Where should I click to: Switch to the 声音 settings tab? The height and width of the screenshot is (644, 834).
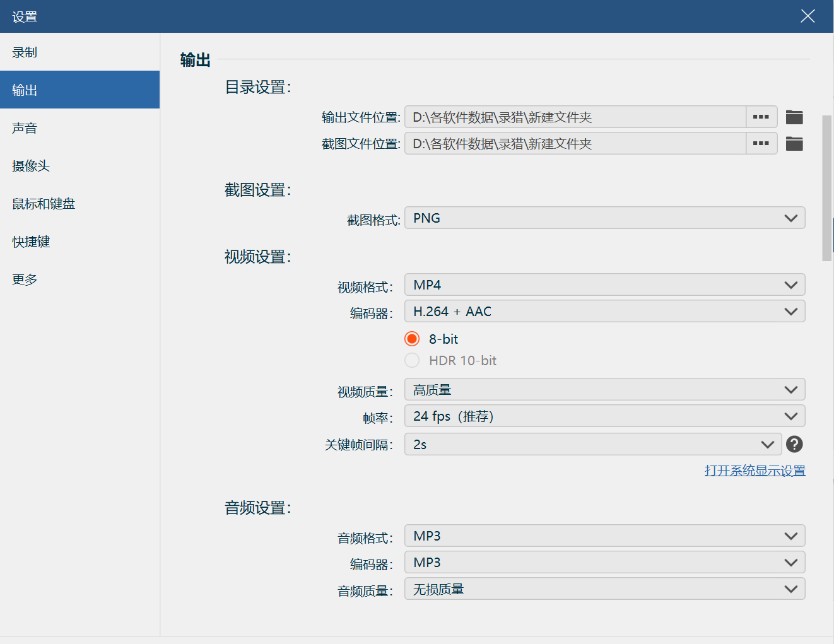pyautogui.click(x=25, y=127)
